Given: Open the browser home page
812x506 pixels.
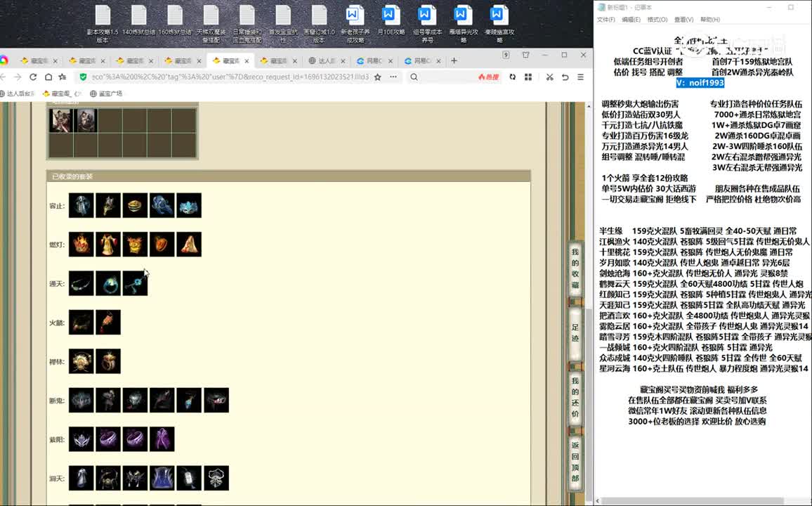Looking at the screenshot, I should point(48,77).
